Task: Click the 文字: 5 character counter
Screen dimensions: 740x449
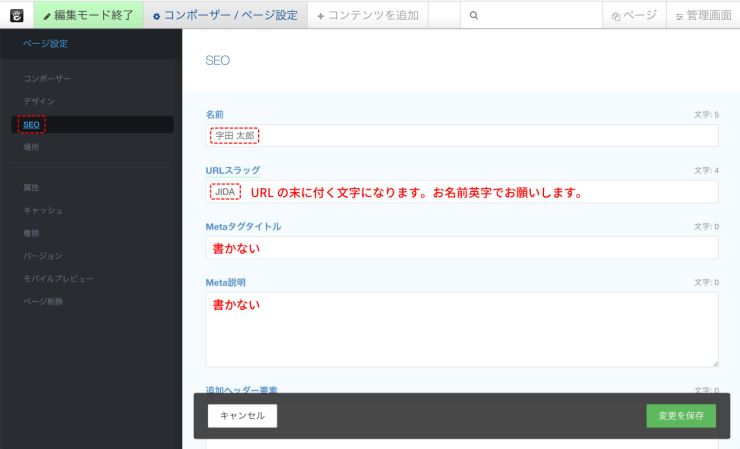Action: tap(706, 114)
